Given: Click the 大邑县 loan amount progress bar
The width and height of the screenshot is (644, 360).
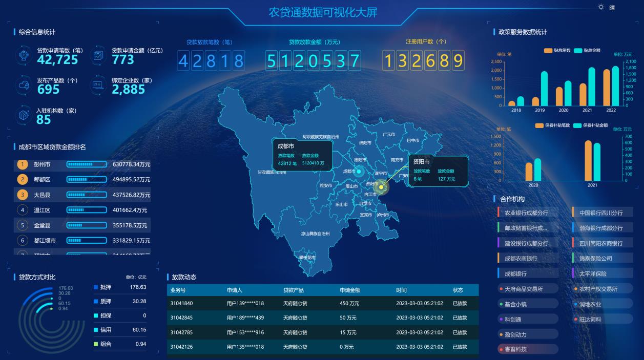Looking at the screenshot, I should [x=87, y=195].
